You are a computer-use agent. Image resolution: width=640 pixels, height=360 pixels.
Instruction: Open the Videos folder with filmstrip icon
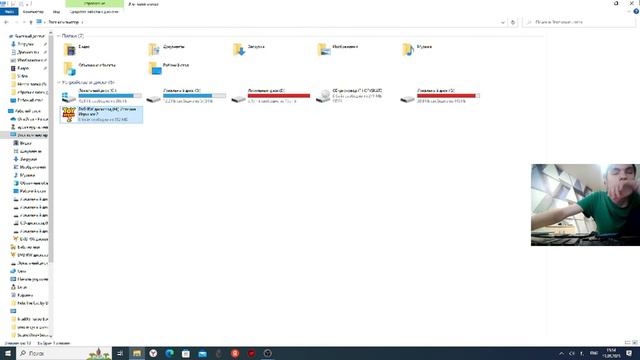[x=78, y=49]
